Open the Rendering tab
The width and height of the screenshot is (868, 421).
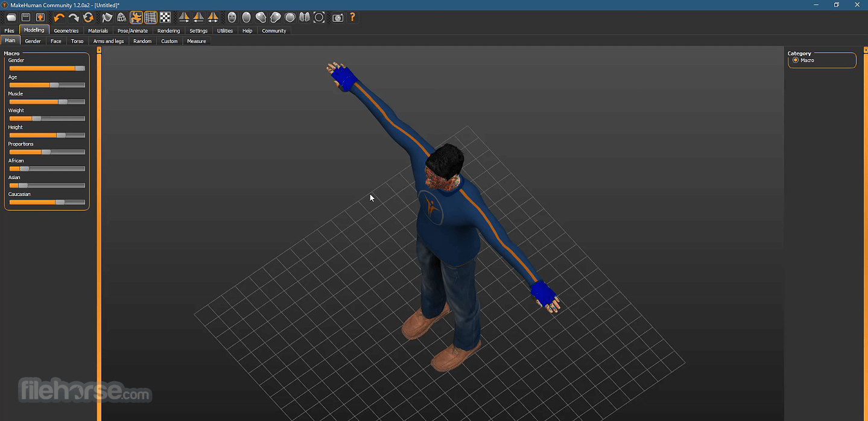[x=169, y=31]
